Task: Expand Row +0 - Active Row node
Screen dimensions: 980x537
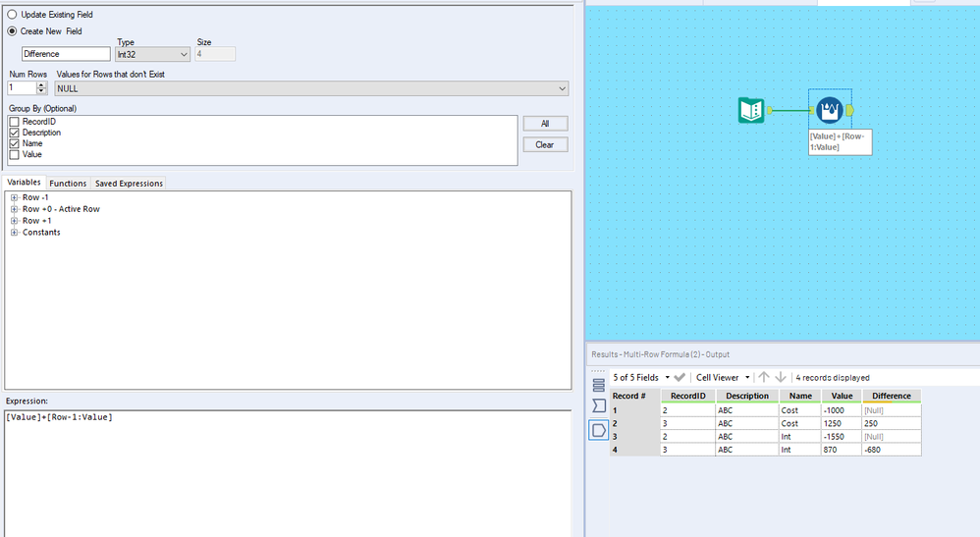Action: pyautogui.click(x=14, y=209)
